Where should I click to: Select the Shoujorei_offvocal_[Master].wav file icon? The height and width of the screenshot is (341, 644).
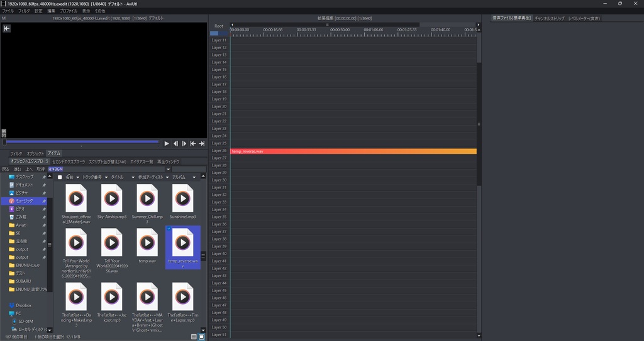click(x=76, y=198)
